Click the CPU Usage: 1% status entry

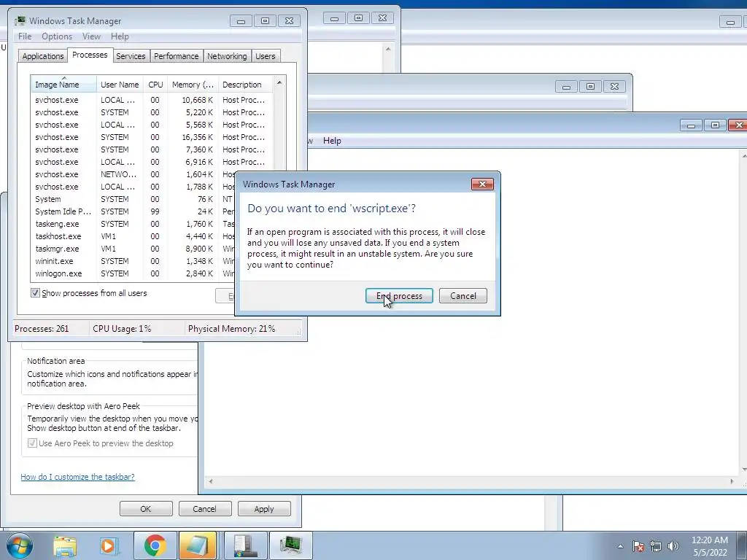122,329
